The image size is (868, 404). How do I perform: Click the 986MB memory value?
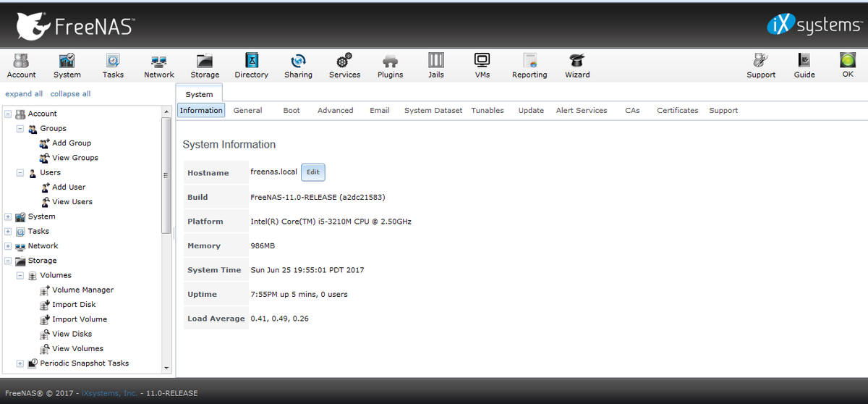click(x=263, y=246)
